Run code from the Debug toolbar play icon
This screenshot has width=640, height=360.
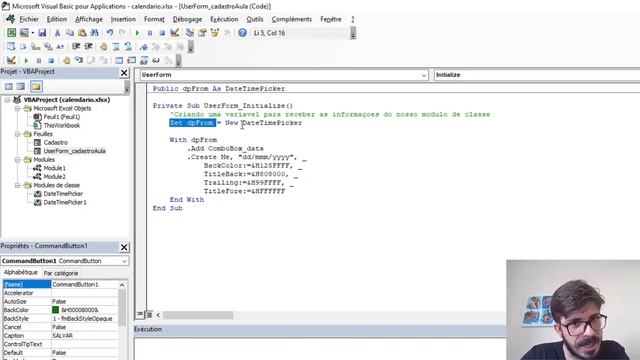pyautogui.click(x=26, y=60)
